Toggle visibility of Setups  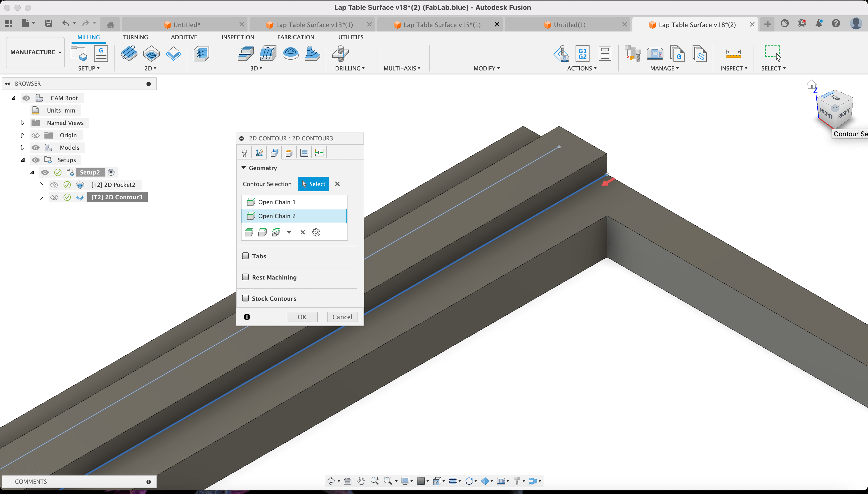tap(36, 160)
